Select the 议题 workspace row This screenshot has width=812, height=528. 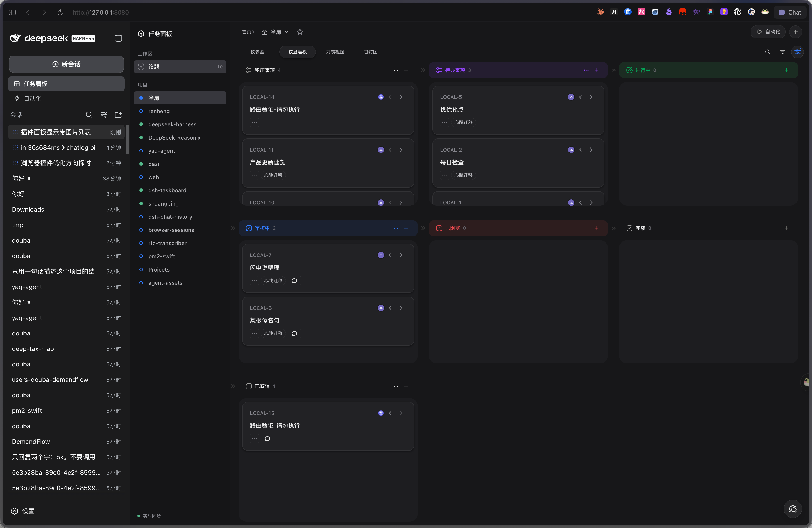pos(180,66)
